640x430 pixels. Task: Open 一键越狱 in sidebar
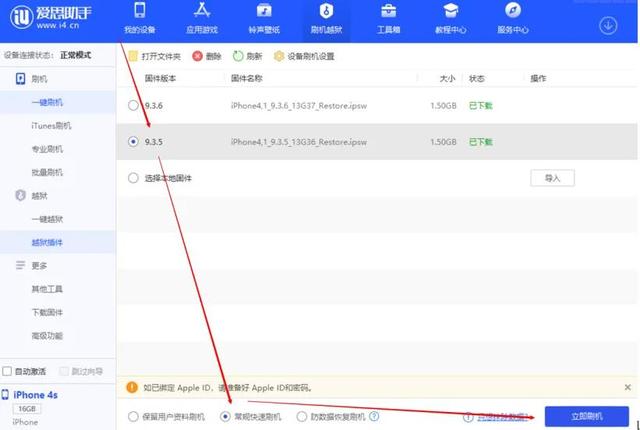47,219
